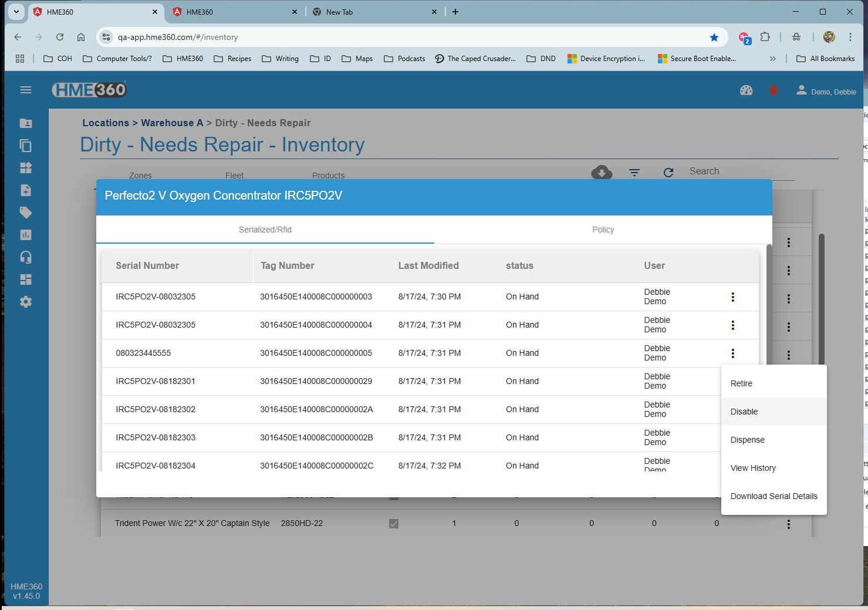Screen dimensions: 868x610
Task: Switch to the Policy tab
Action: [x=603, y=230]
